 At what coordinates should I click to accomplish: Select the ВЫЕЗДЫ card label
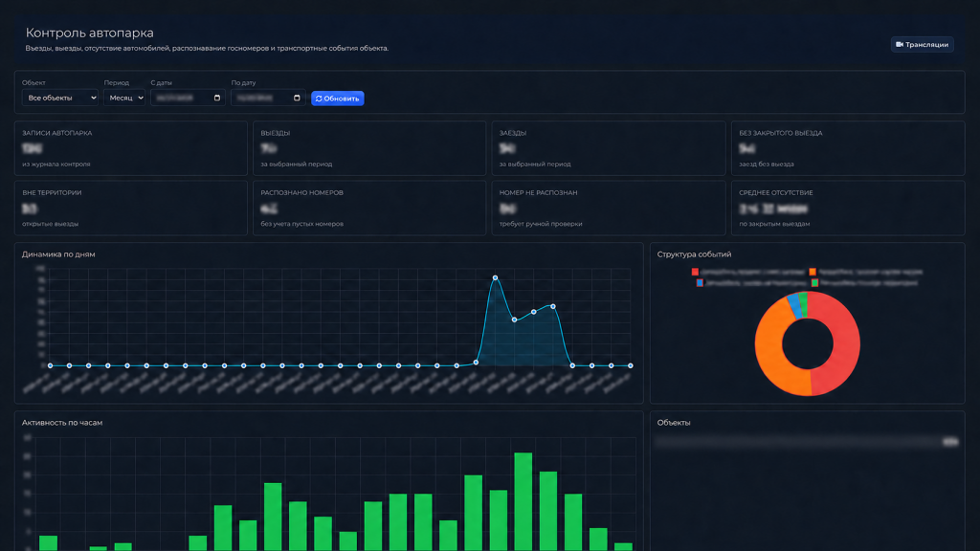[x=275, y=133]
